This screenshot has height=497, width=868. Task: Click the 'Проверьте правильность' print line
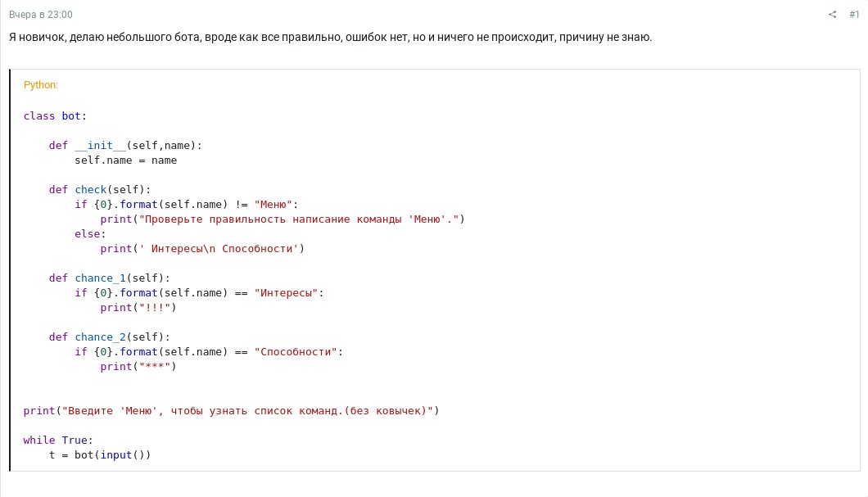(283, 219)
